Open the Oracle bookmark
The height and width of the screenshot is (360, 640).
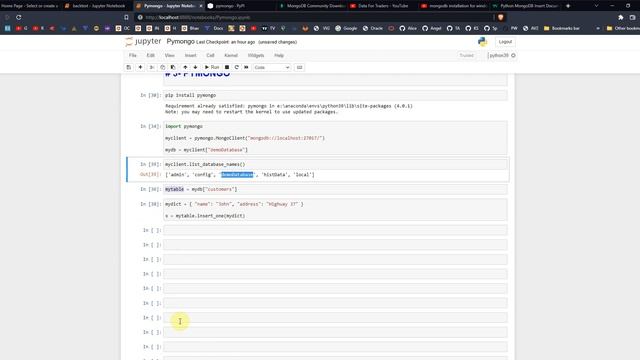[x=373, y=28]
